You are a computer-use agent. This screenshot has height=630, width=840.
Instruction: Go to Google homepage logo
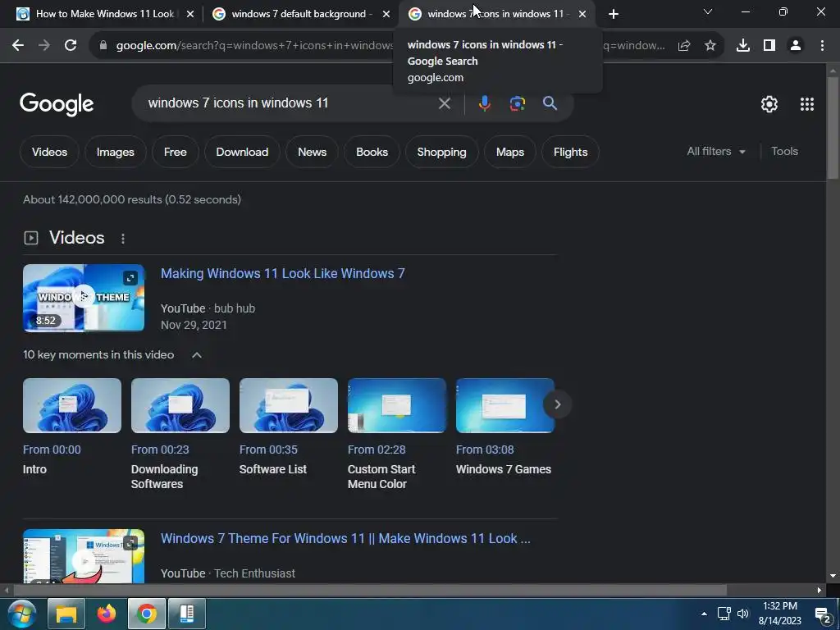click(x=57, y=104)
